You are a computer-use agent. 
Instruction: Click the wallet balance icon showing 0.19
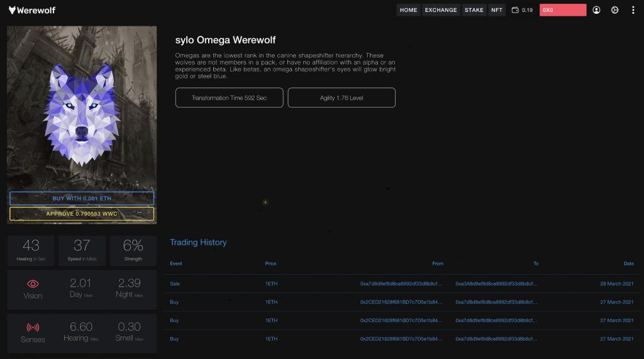(515, 10)
